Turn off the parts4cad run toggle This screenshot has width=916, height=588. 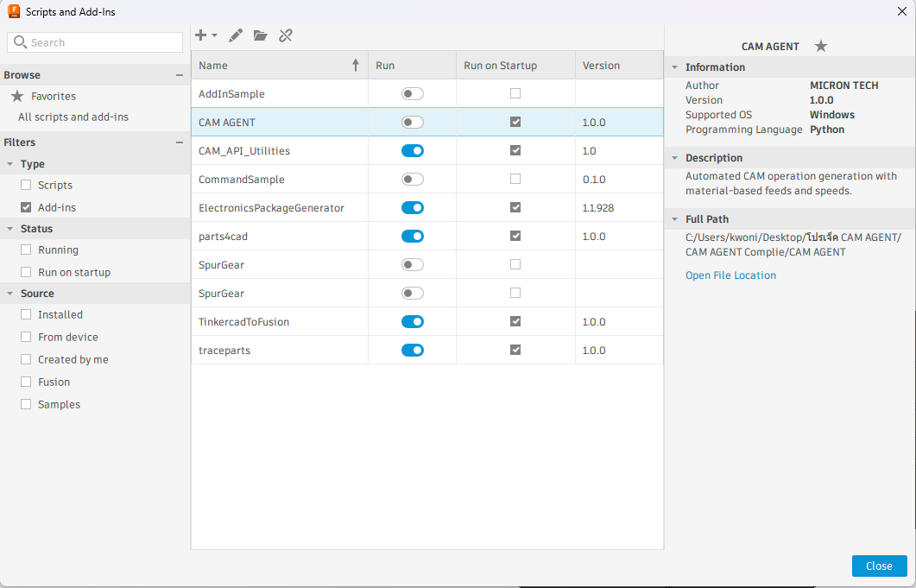pos(413,237)
